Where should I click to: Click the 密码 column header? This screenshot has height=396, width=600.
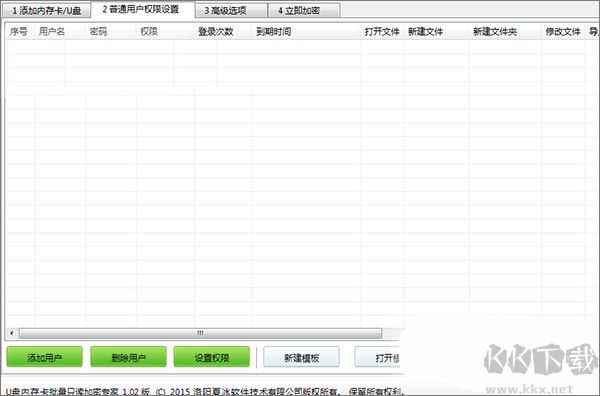click(111, 31)
